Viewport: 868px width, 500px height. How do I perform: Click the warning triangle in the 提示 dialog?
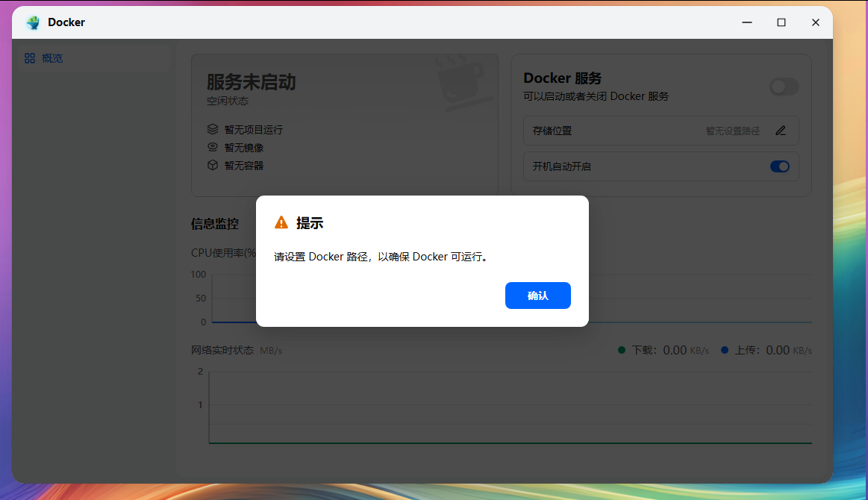pos(281,221)
